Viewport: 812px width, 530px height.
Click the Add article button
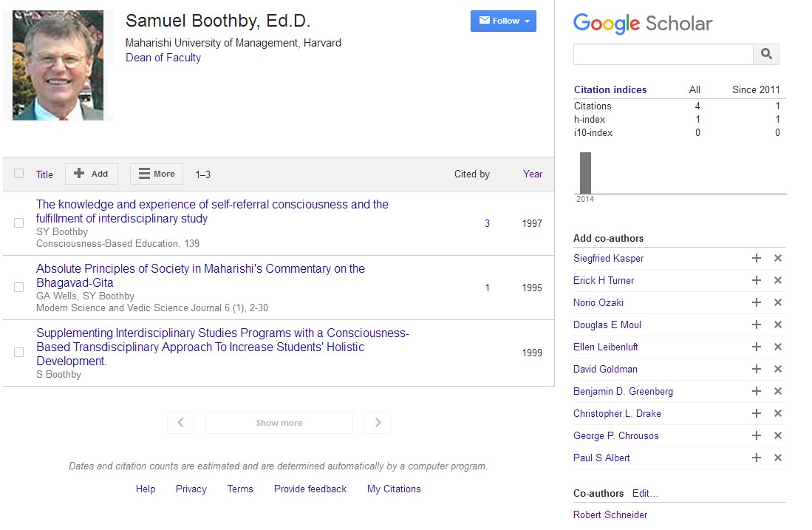(91, 174)
